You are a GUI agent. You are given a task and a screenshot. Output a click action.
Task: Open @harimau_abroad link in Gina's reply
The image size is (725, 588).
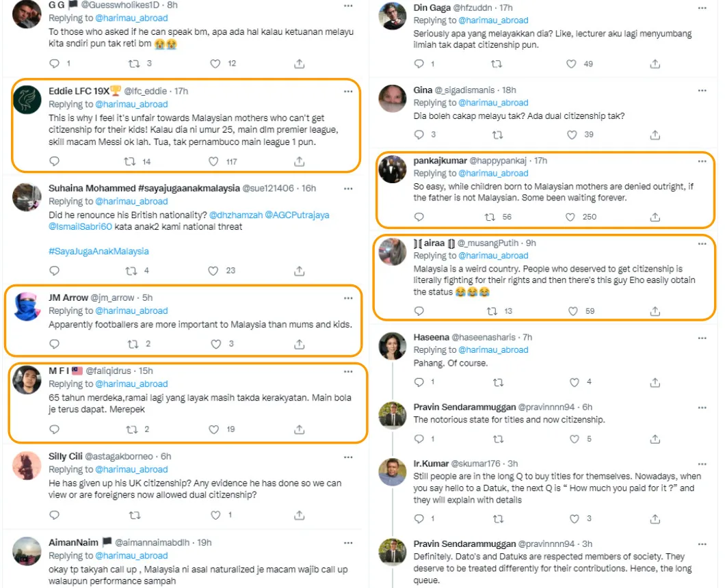pyautogui.click(x=492, y=103)
